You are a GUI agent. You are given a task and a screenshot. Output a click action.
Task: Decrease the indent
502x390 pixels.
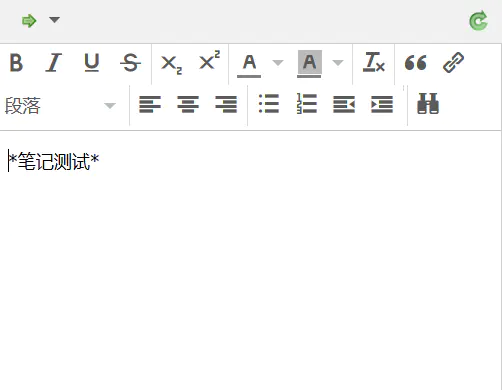point(344,104)
